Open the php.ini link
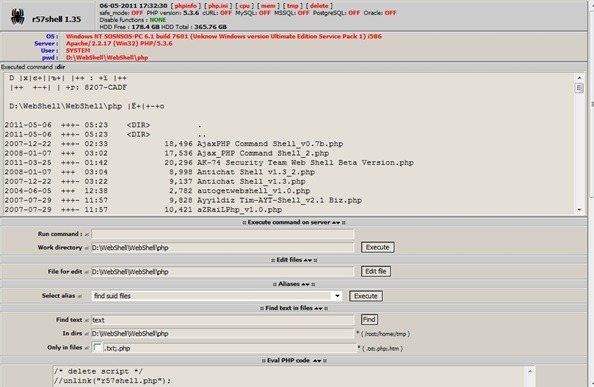This screenshot has height=387, width=594. tap(218, 6)
